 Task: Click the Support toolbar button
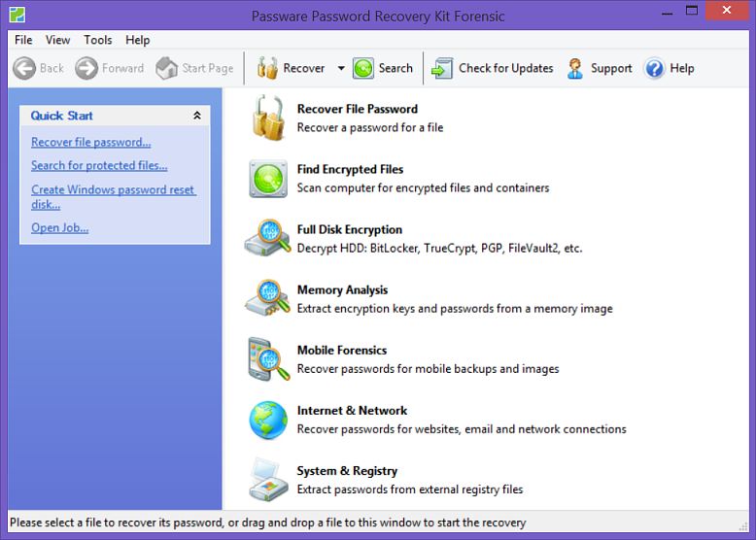tap(600, 68)
